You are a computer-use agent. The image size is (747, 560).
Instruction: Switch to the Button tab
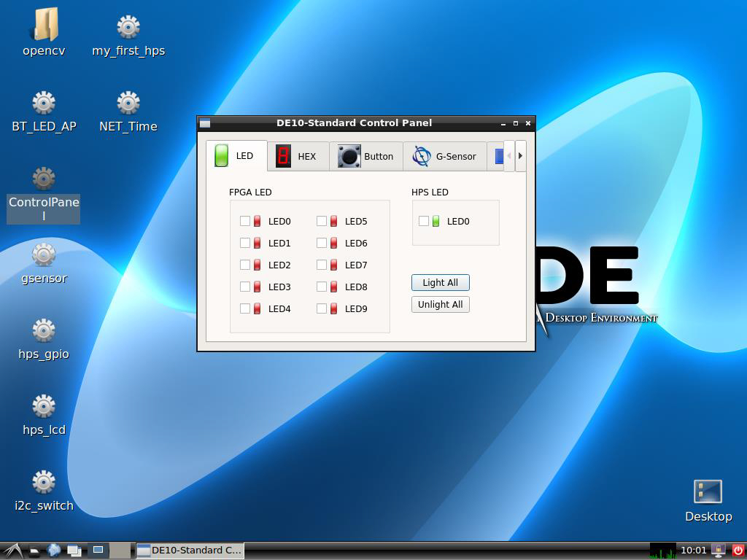coord(366,156)
